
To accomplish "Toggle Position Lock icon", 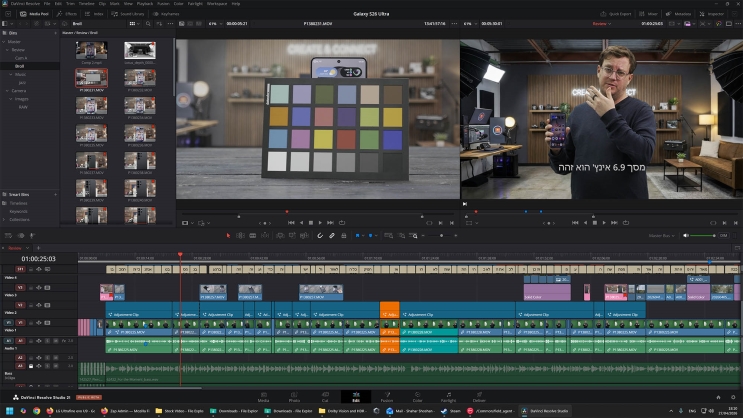I will click(x=344, y=236).
